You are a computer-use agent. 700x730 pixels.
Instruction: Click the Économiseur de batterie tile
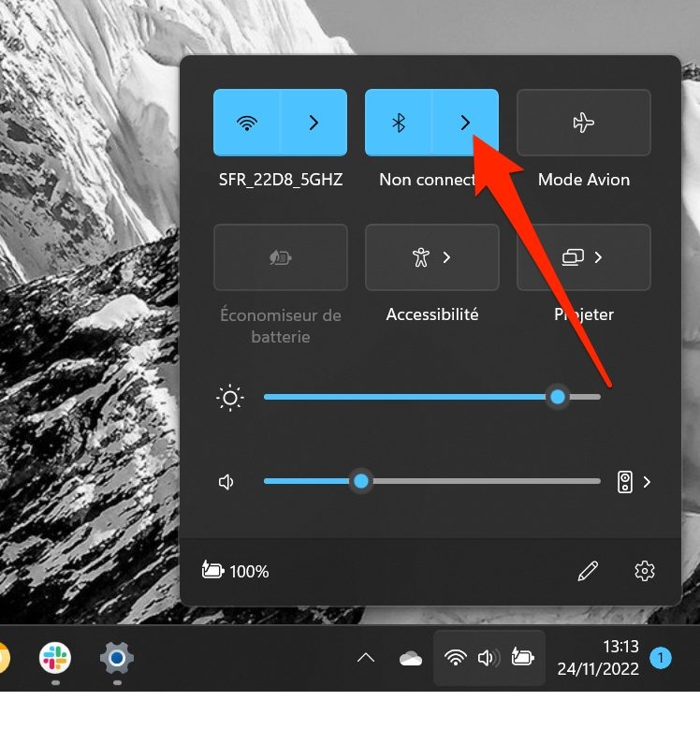click(281, 257)
